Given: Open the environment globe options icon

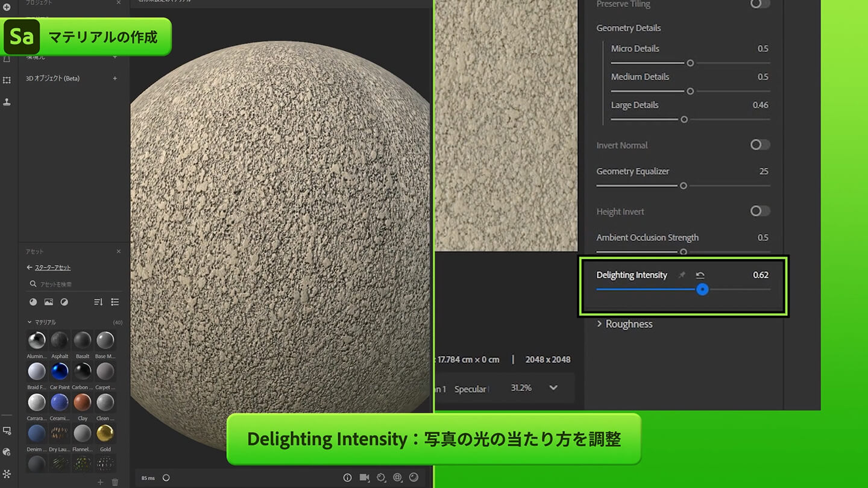Looking at the screenshot, I should [397, 477].
